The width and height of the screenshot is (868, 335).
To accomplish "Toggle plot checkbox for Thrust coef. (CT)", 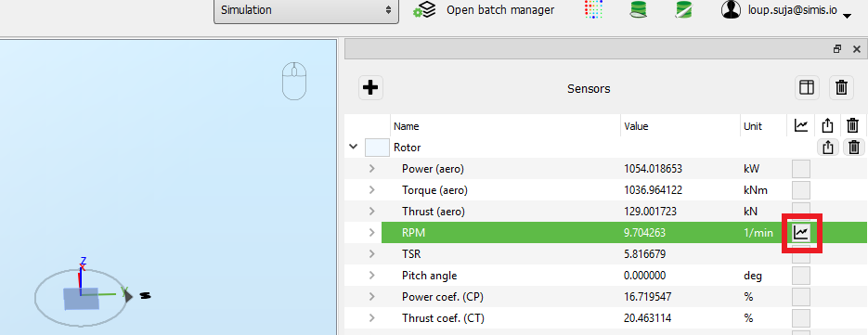I will point(801,318).
